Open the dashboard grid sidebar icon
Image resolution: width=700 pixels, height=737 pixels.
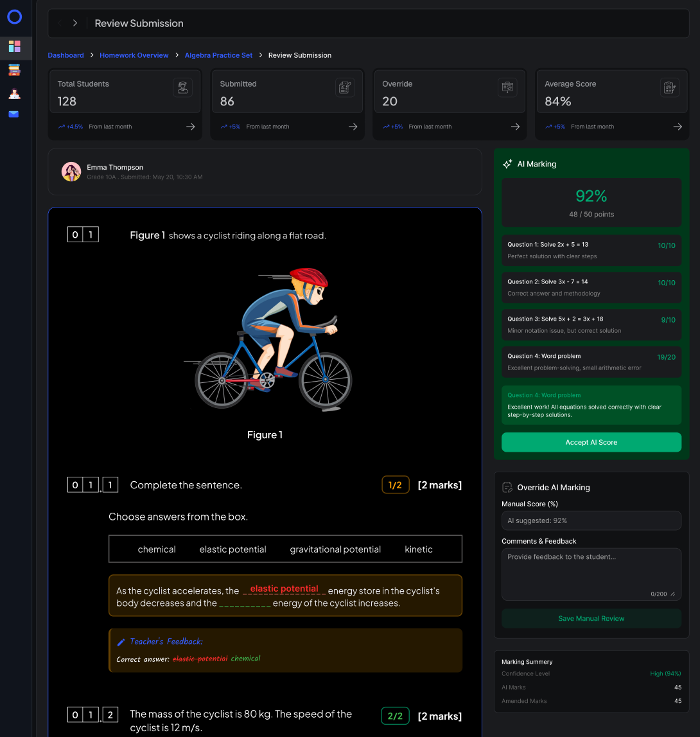click(x=15, y=46)
